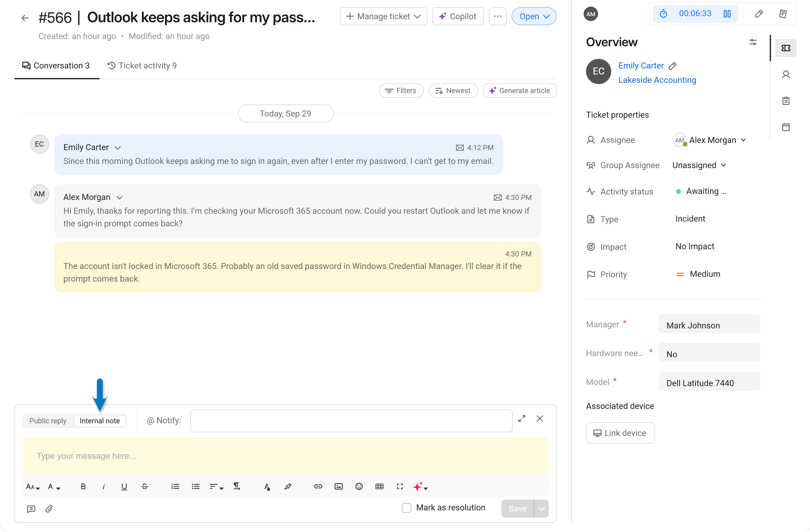Select the Conversation tab
Viewport: 810px width, 532px height.
point(56,65)
